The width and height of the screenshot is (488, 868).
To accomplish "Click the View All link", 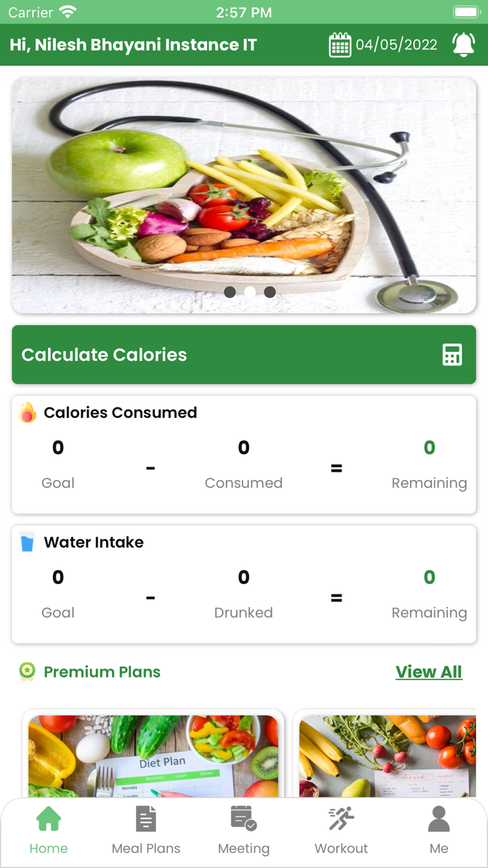I will [429, 672].
